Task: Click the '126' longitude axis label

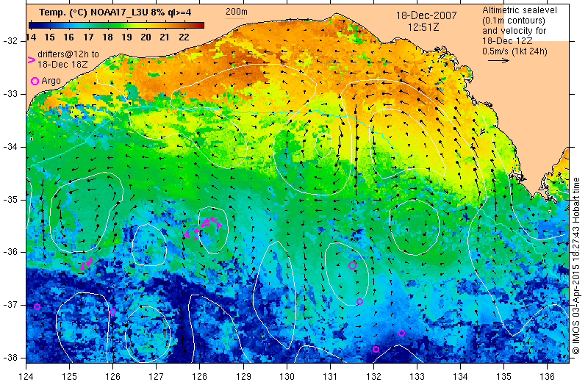Action: [113, 376]
